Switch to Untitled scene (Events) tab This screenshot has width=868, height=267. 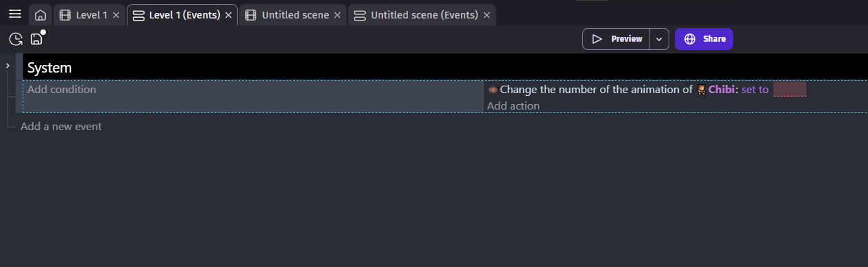(421, 15)
